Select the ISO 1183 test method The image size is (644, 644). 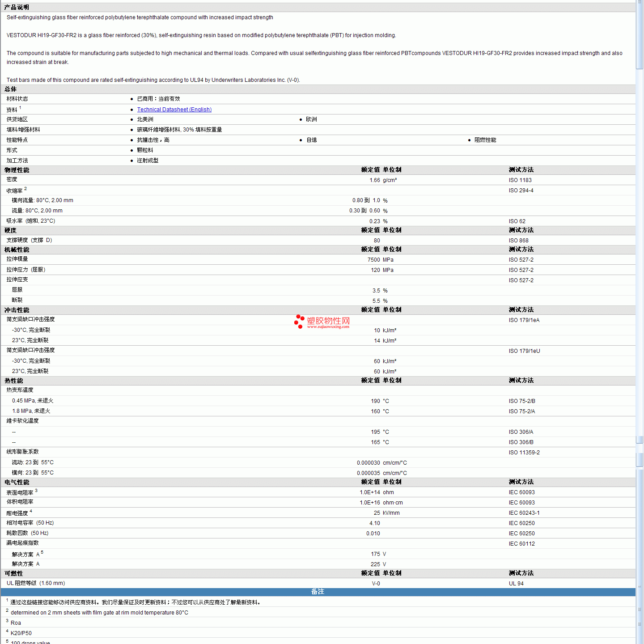coord(520,180)
